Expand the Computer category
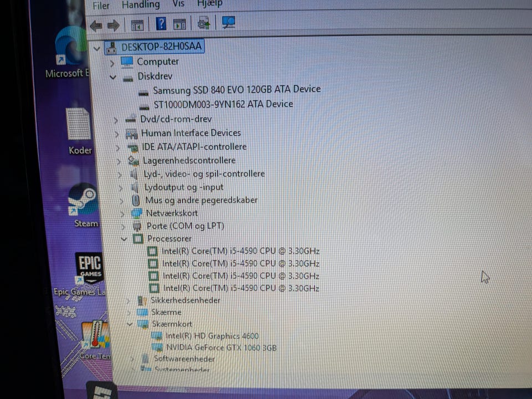 [x=112, y=63]
